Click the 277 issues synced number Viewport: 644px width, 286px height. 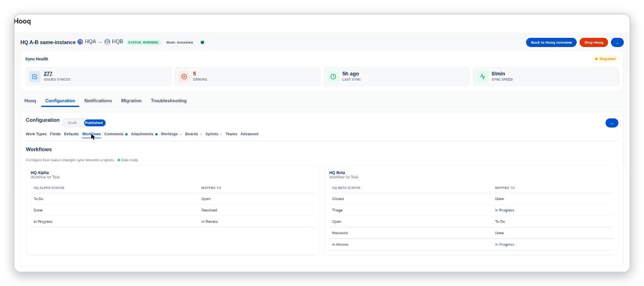pos(48,74)
